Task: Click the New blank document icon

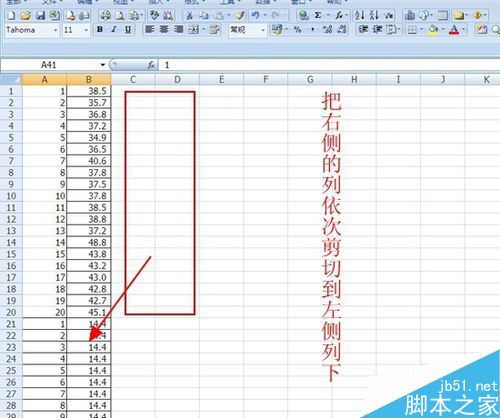Action: click(x=11, y=15)
